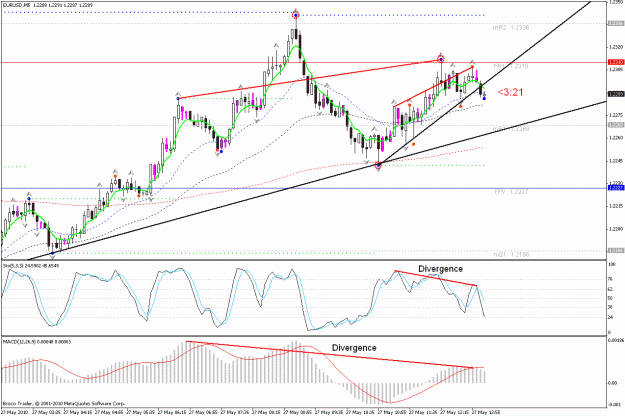Viewport: 625px width, 416px height.
Task: Select the mS1 1.2186 pivot label
Action: 511,254
